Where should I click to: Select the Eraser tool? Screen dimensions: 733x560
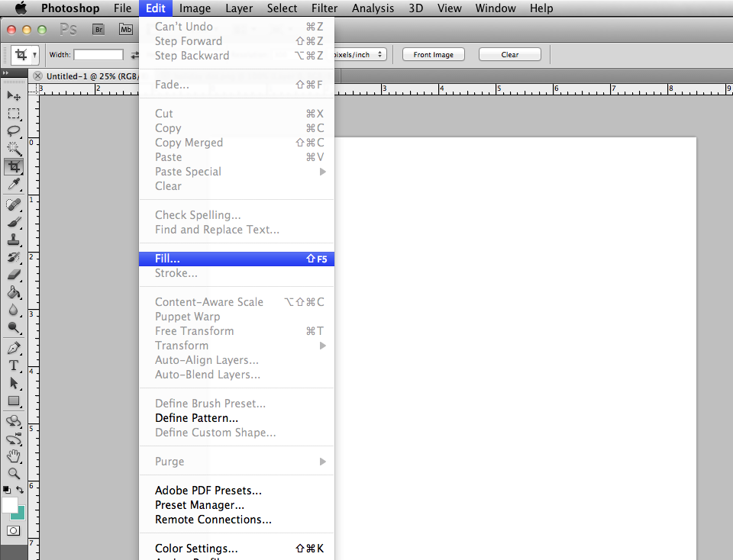click(x=14, y=275)
